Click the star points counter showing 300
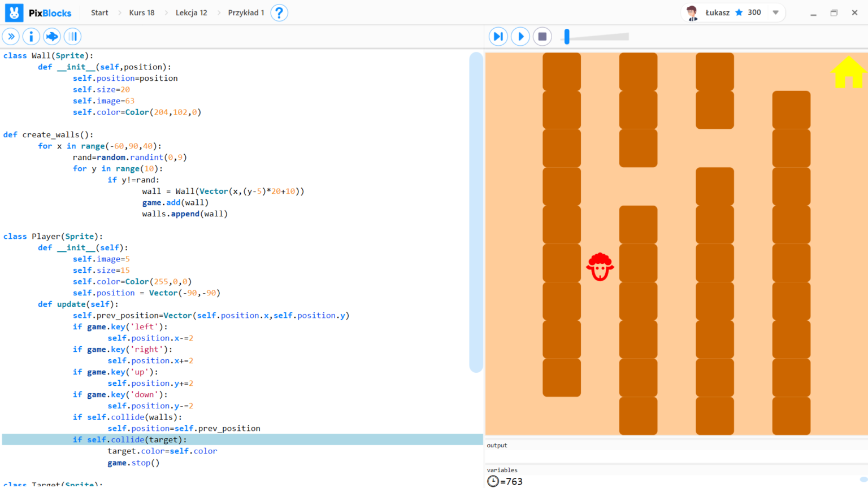 (748, 12)
